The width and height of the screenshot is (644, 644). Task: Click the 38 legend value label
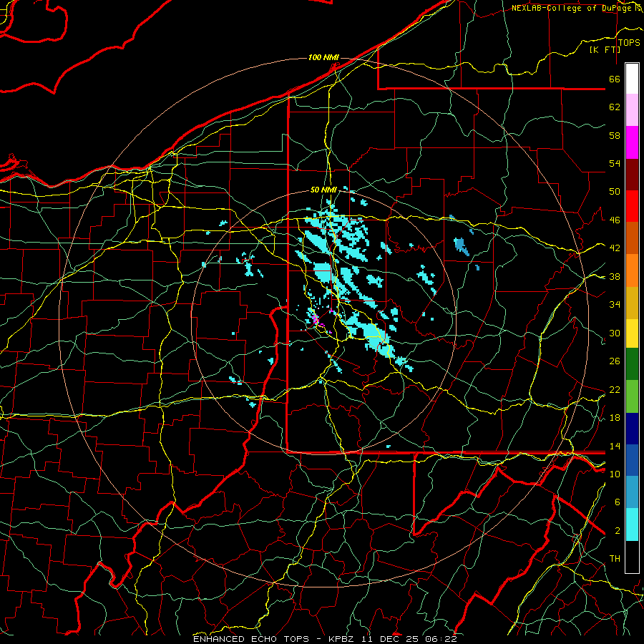point(615,276)
